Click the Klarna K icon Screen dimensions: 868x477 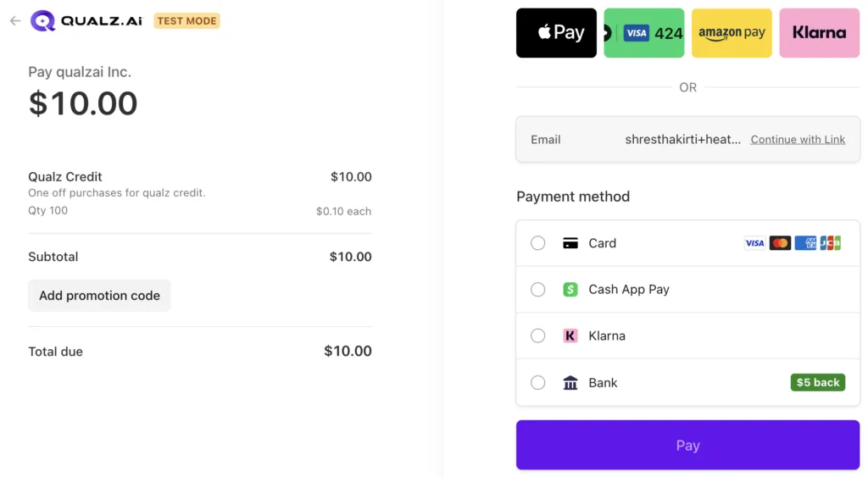click(570, 336)
